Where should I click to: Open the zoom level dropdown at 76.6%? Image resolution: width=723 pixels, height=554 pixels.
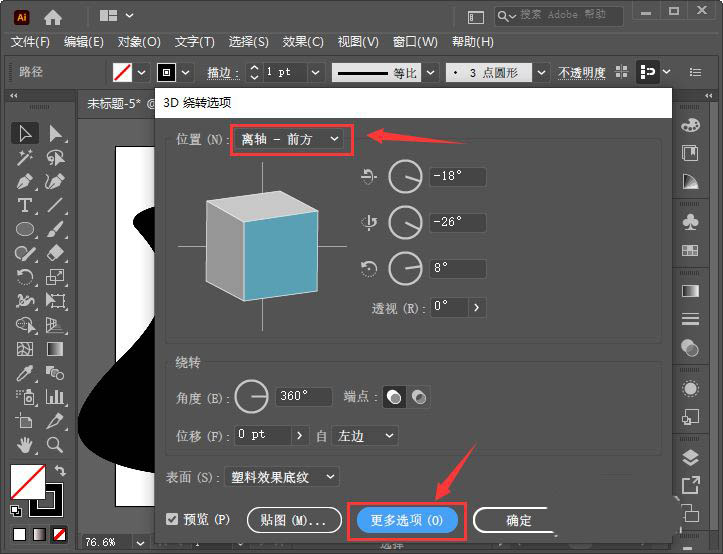[140, 543]
